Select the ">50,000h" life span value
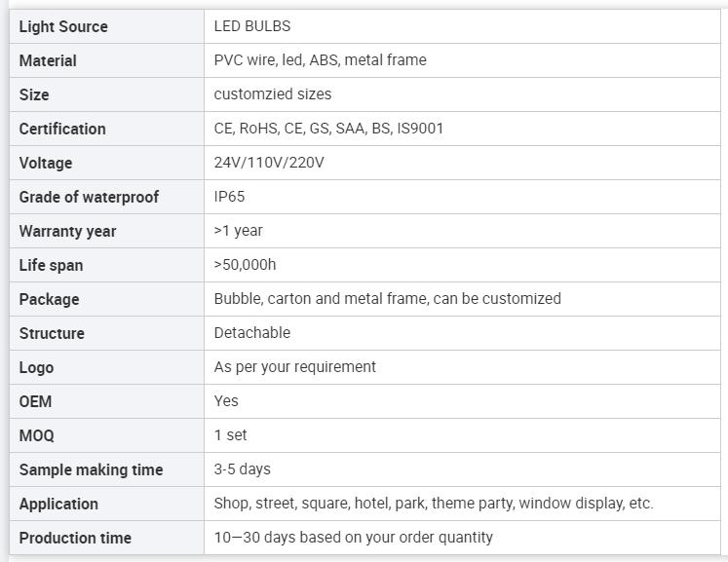 246,265
